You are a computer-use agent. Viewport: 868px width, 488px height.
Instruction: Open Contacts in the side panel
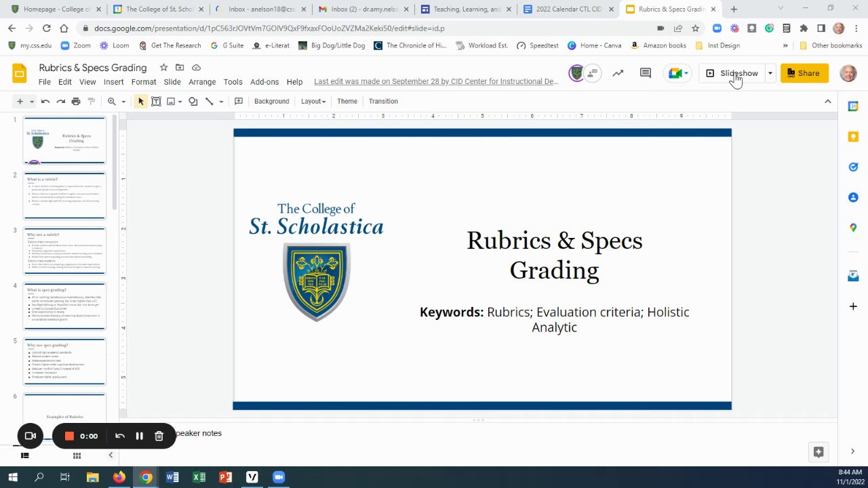click(x=853, y=197)
